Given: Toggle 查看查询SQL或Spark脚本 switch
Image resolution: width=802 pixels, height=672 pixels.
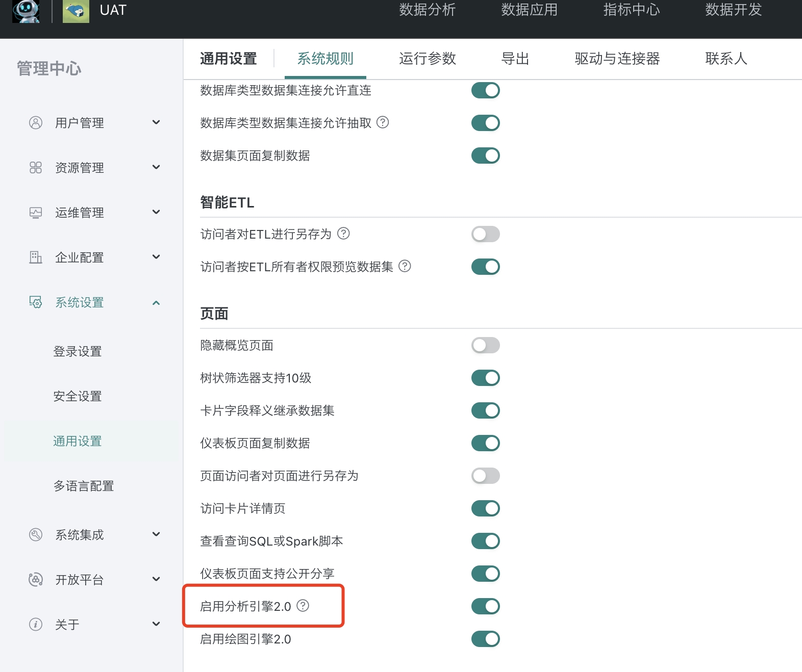Looking at the screenshot, I should coord(486,541).
